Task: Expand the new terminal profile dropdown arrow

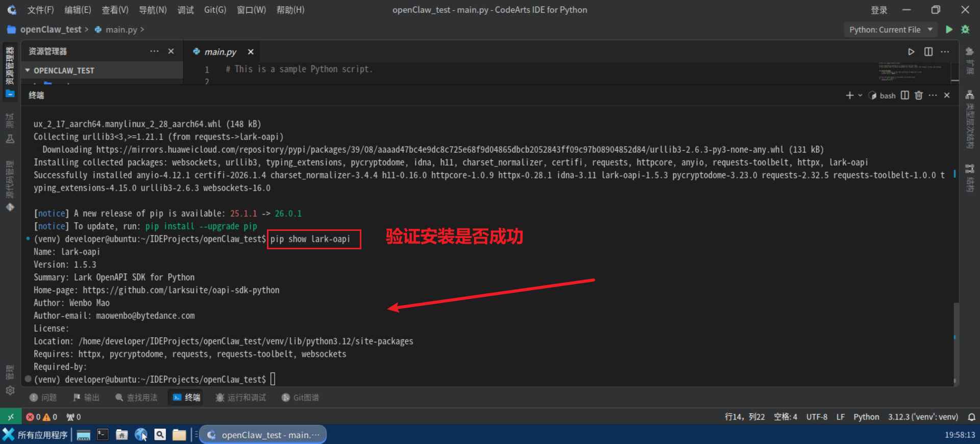Action: 860,96
